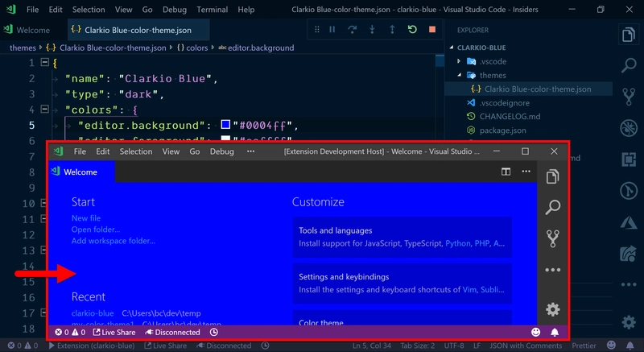Screen dimensions: 644x352
Task: Click the Step Out debug arrow
Action: [392, 30]
